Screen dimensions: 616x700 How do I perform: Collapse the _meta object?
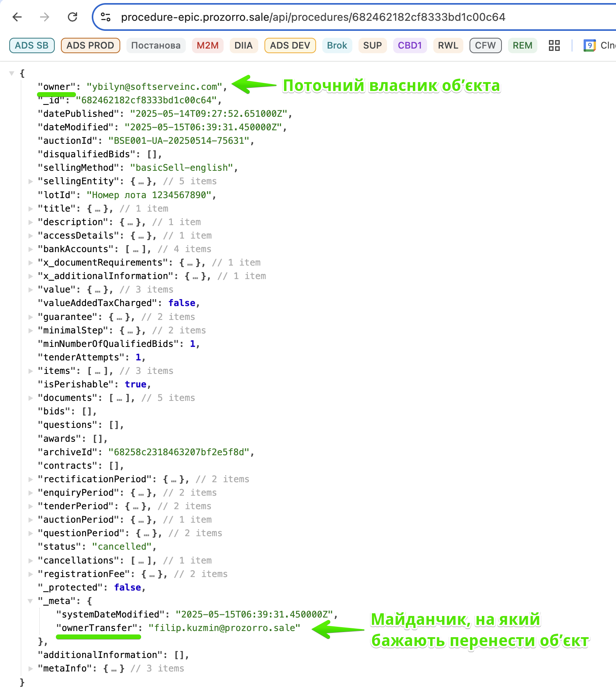(30, 601)
